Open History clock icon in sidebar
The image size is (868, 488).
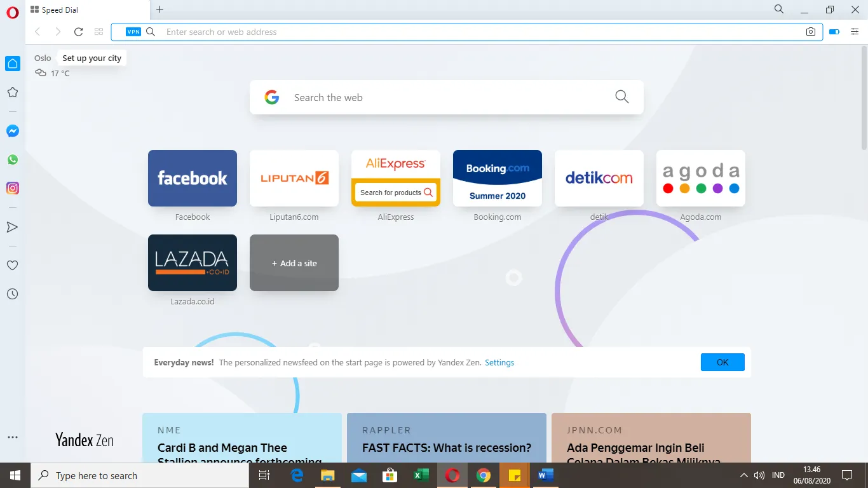12,294
